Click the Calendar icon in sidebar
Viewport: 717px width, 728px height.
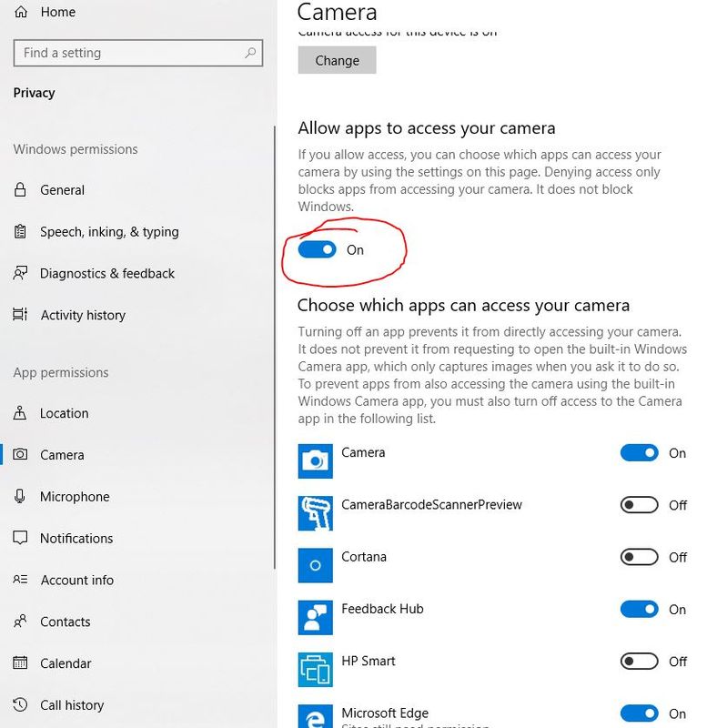(x=20, y=662)
